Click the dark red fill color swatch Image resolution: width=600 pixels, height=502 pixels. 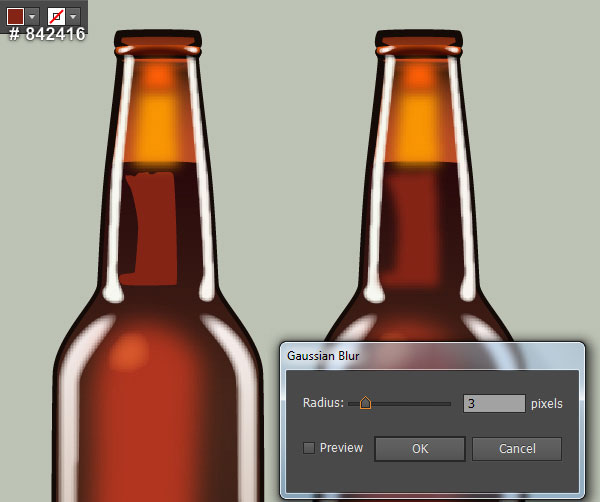coord(15,16)
